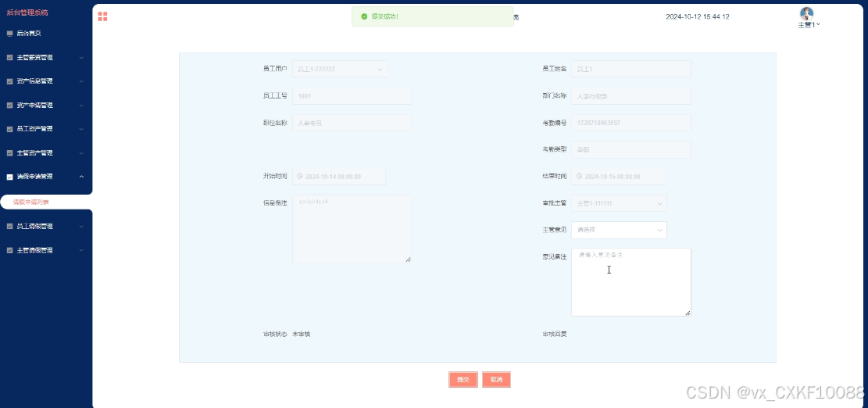Viewport: 868px width, 408px height.
Task: Click the 考勤类型 field showing 事假
Action: pyautogui.click(x=631, y=149)
